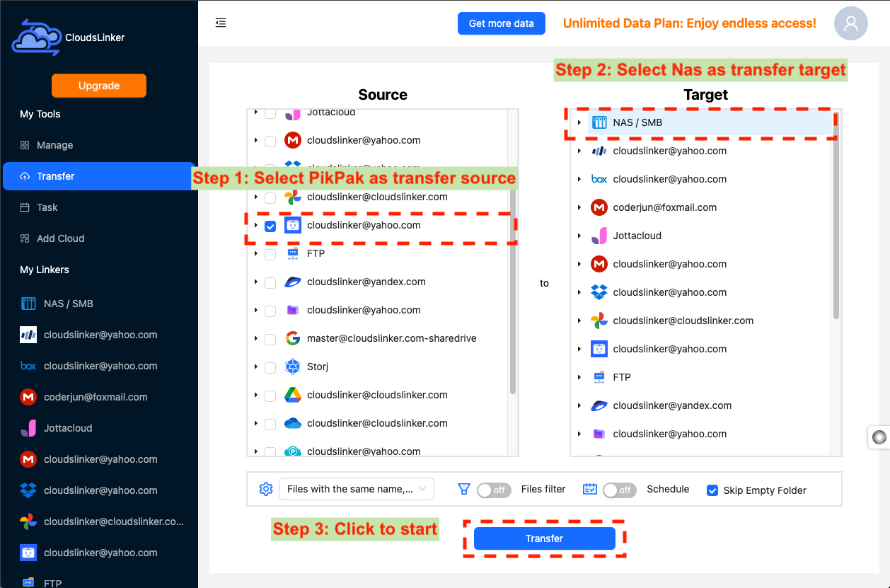890x588 pixels.
Task: Click the PikPak icon in the Target list
Action: pos(599,349)
